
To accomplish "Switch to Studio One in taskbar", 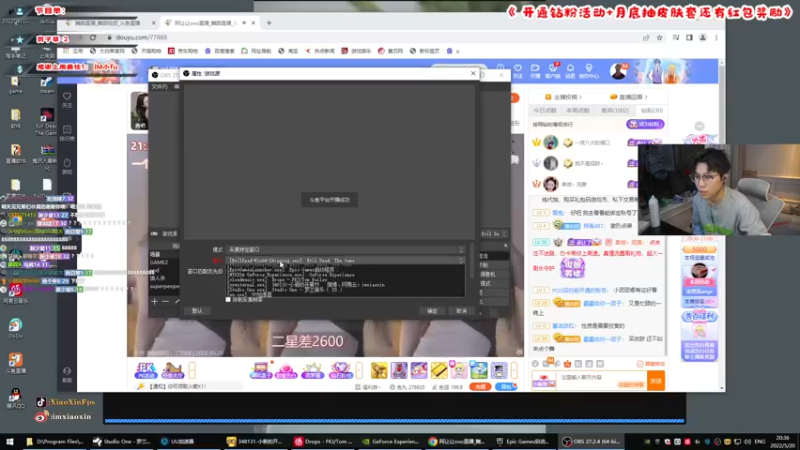I will tap(121, 441).
